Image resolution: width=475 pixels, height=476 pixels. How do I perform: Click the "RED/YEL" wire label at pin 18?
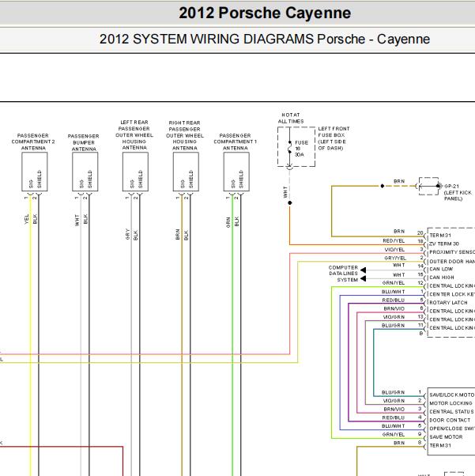394,240
